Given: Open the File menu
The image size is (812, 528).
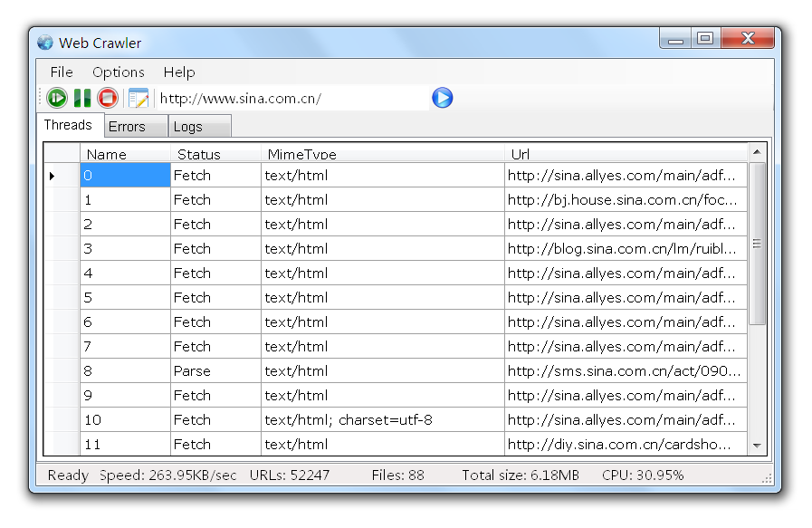Looking at the screenshot, I should 62,72.
